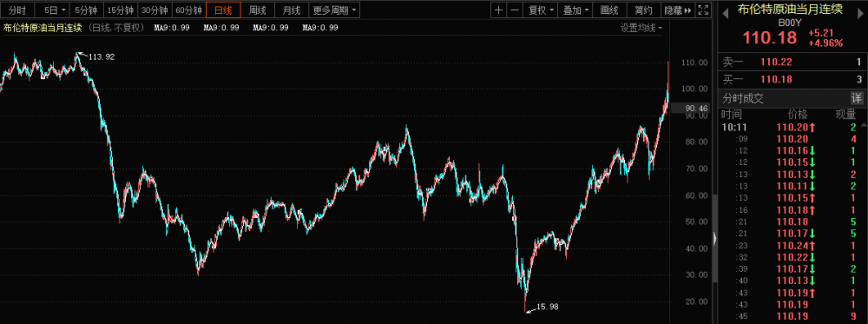Viewport: 868px width, 324px height.
Task: Open the 叠加 overlay dropdown
Action: (x=575, y=10)
